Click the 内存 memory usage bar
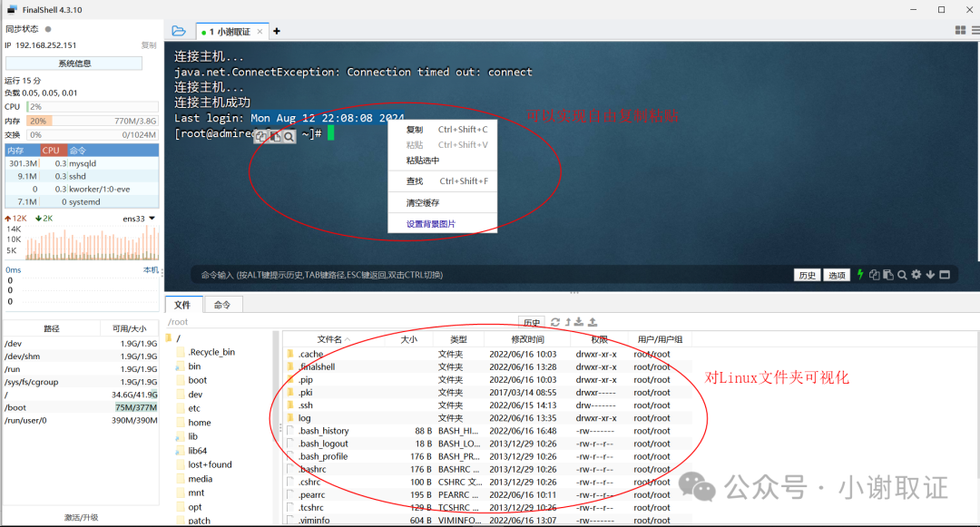 pyautogui.click(x=93, y=122)
